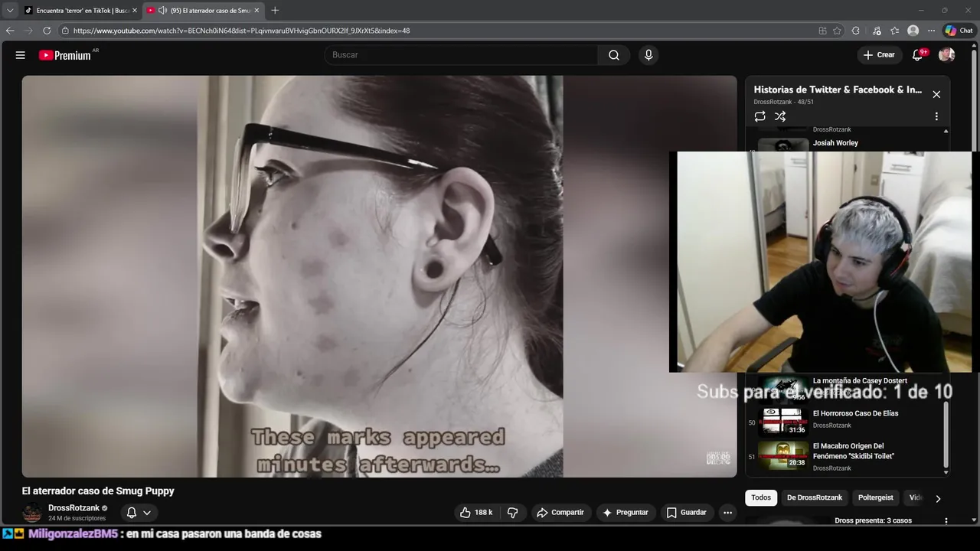This screenshot has height=551, width=980.
Task: Start voice search with the microphone icon
Action: tap(648, 55)
